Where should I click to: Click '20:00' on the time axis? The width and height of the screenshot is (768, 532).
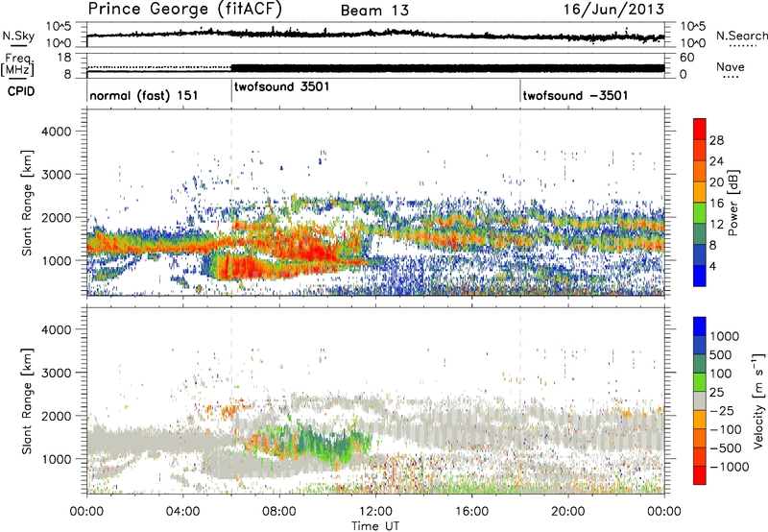568,512
